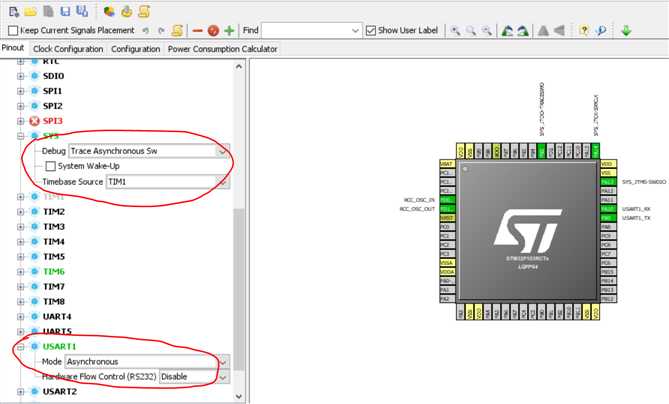This screenshot has width=669, height=404.
Task: Open help with the yellow question mark icon
Action: pos(584,30)
